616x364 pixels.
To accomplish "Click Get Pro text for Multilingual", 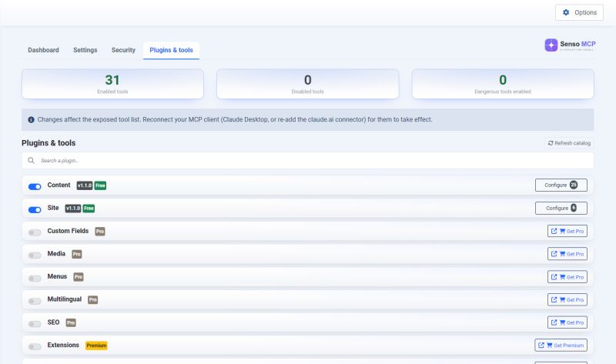I will pos(575,300).
